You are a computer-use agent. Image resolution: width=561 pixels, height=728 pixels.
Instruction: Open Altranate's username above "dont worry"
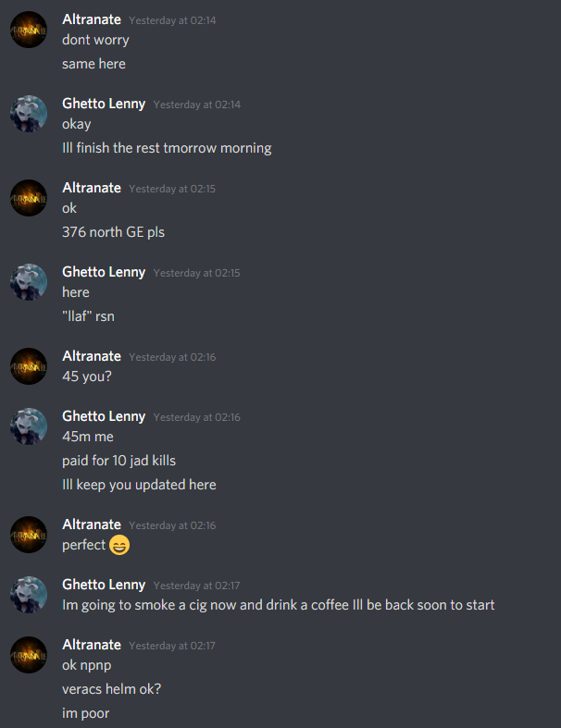pos(92,19)
